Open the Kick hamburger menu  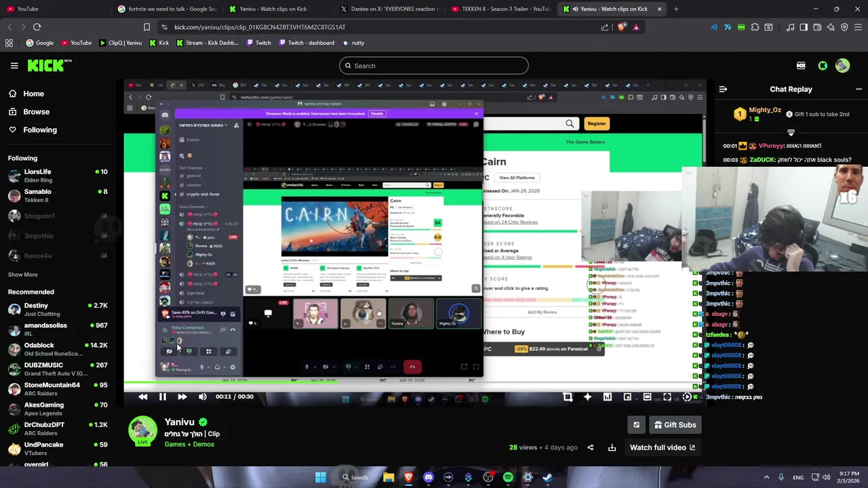pyautogui.click(x=14, y=66)
